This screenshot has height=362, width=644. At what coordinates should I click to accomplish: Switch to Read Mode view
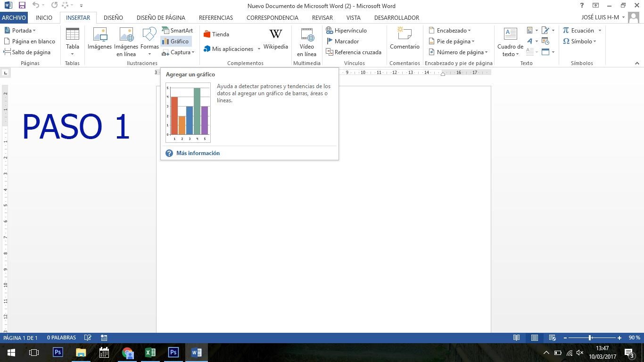[x=517, y=338]
